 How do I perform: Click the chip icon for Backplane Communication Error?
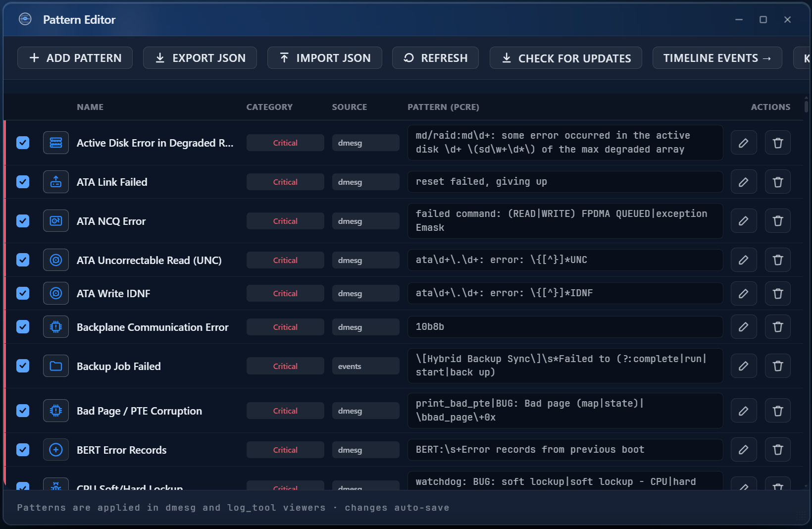coord(56,327)
